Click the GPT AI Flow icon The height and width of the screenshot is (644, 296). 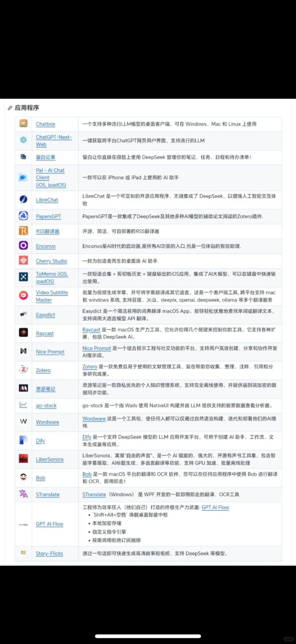[23, 525]
